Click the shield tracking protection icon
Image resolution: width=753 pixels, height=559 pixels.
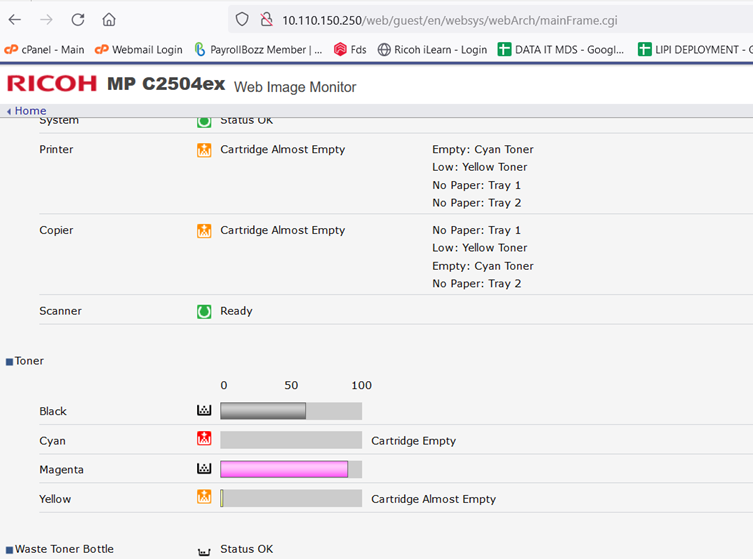tap(242, 20)
